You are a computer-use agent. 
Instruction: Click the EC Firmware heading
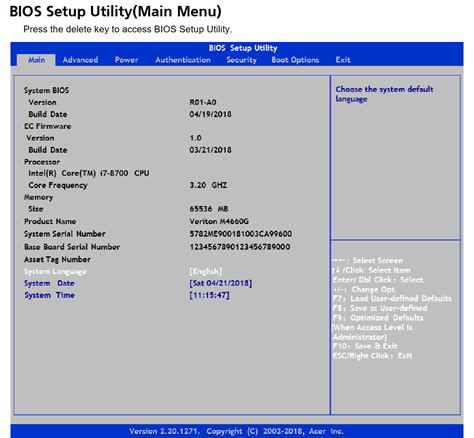pyautogui.click(x=47, y=126)
